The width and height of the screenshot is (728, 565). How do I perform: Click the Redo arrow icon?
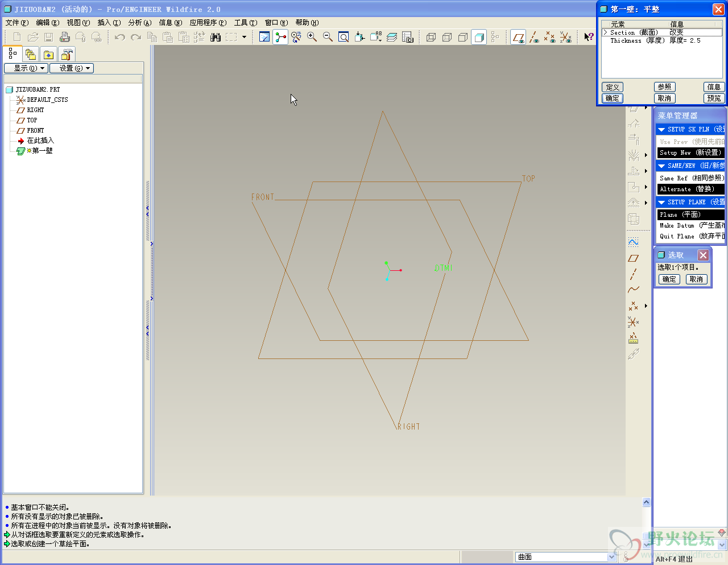click(135, 37)
